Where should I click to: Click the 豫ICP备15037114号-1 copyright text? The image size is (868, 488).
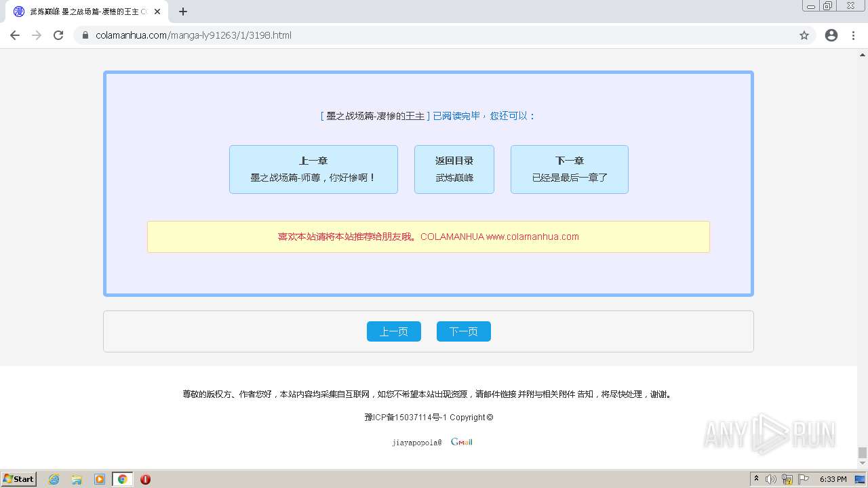coord(429,418)
